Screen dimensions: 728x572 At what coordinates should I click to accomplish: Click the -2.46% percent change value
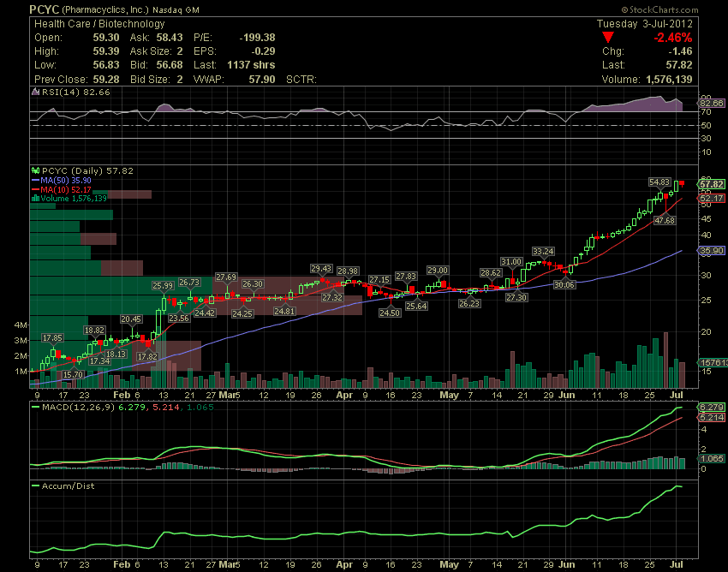(x=672, y=38)
